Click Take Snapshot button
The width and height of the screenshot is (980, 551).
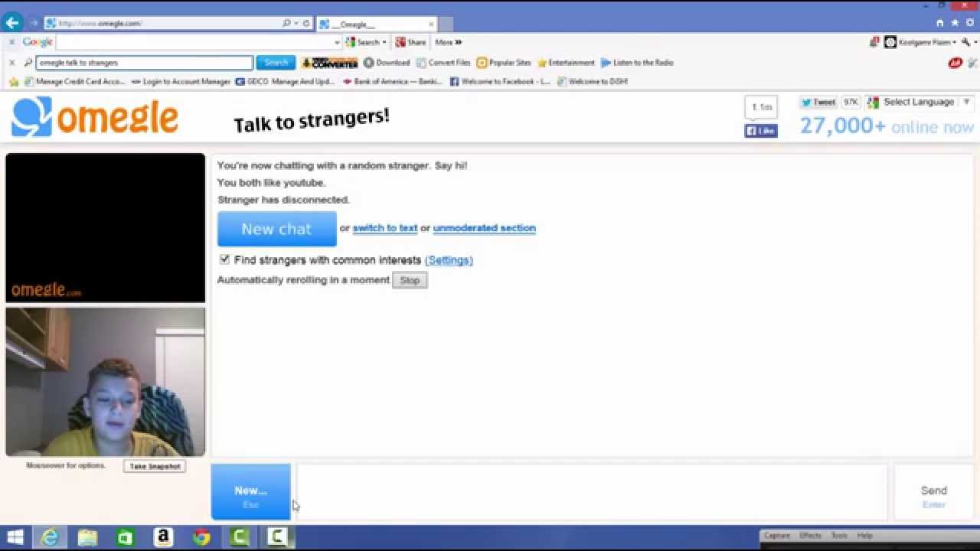(155, 466)
